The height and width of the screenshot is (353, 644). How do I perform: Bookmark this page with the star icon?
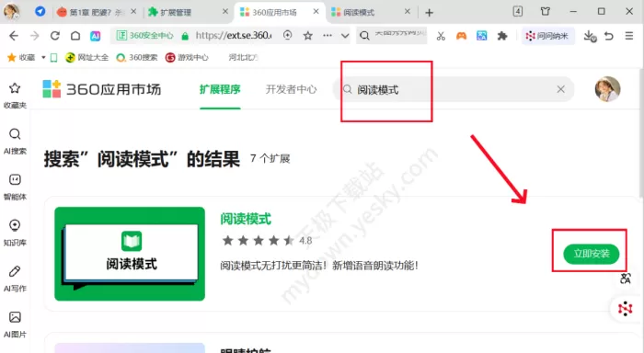click(307, 36)
